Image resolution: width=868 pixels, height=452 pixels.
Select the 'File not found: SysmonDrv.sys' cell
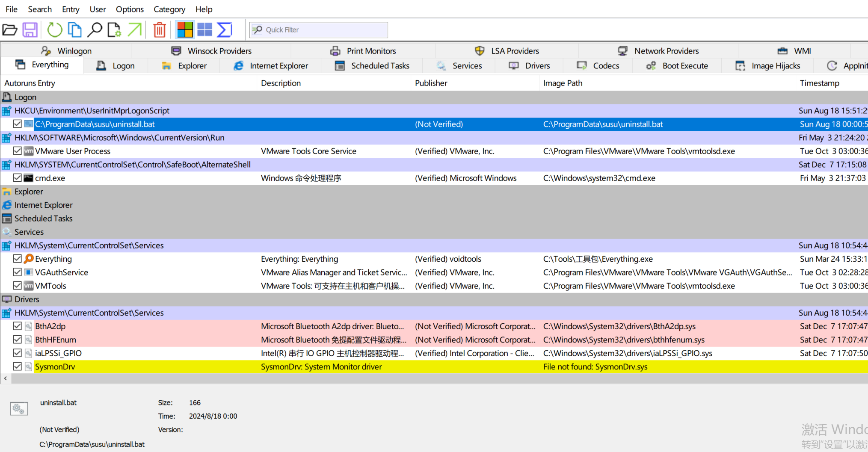(667, 366)
